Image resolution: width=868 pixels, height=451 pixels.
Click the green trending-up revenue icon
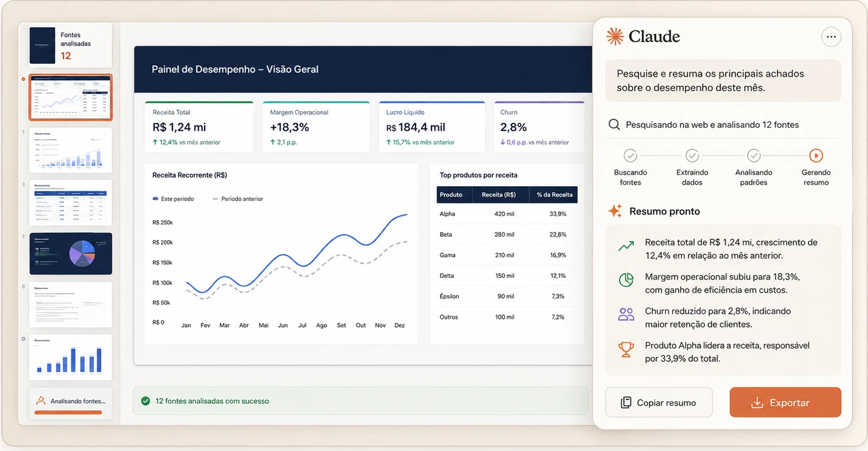pyautogui.click(x=626, y=246)
